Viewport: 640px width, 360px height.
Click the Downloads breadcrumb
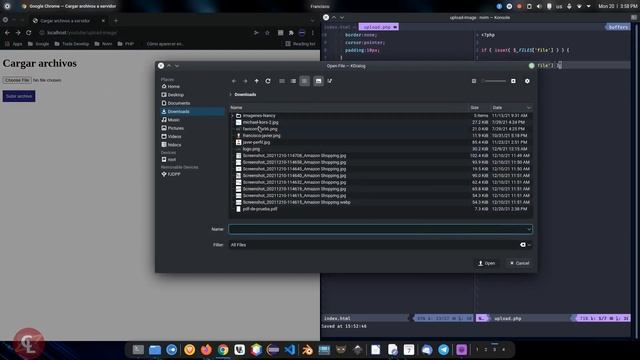pyautogui.click(x=245, y=94)
